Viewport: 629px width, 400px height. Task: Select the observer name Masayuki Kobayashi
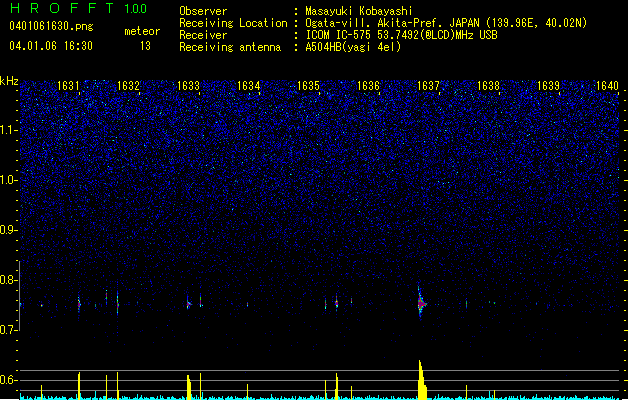[359, 11]
